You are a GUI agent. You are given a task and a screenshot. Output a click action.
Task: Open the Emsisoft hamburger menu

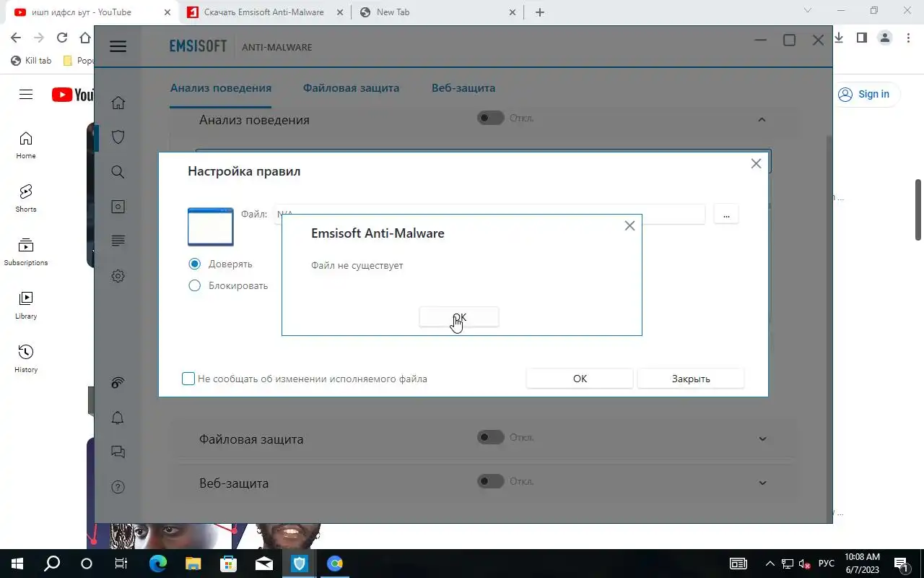point(118,46)
